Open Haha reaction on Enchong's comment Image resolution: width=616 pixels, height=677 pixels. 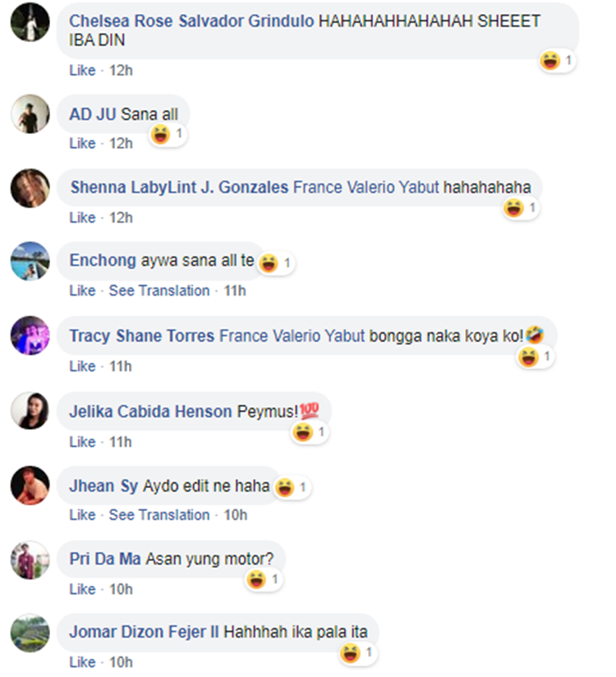pos(276,263)
